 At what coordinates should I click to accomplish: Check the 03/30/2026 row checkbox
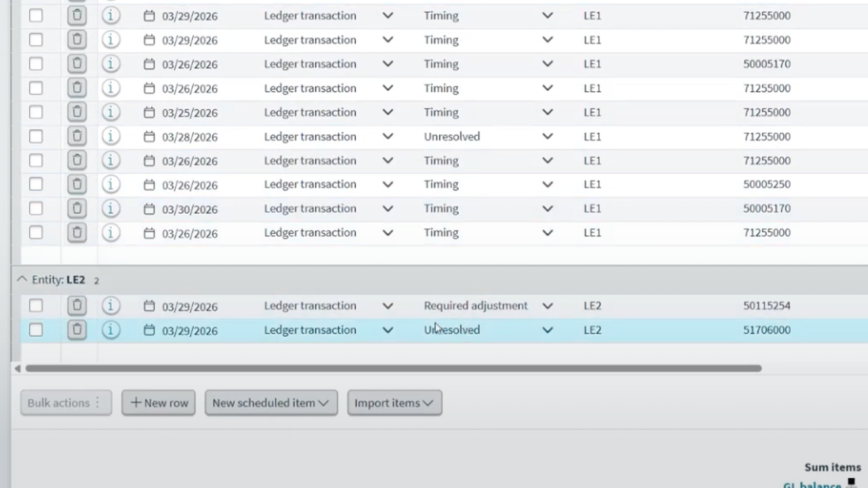pos(36,208)
